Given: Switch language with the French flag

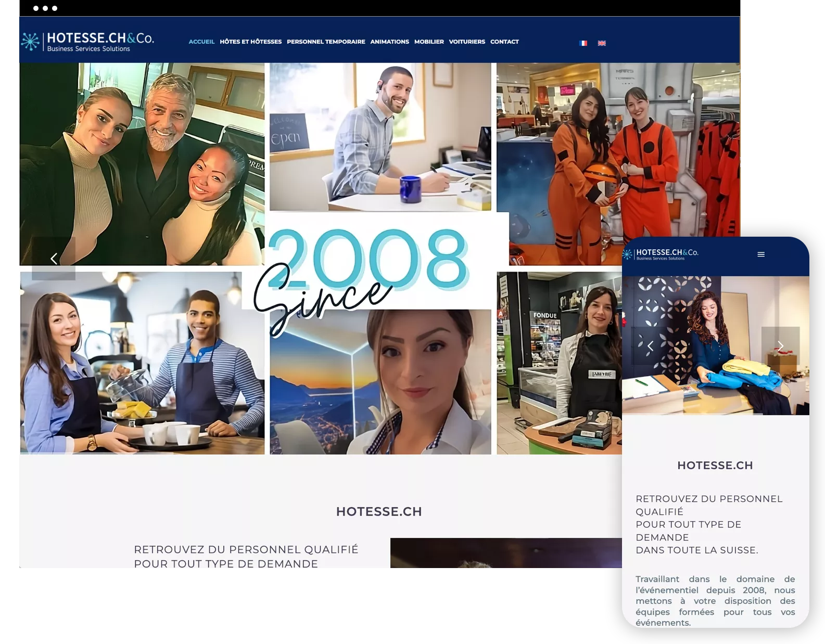Looking at the screenshot, I should point(583,43).
